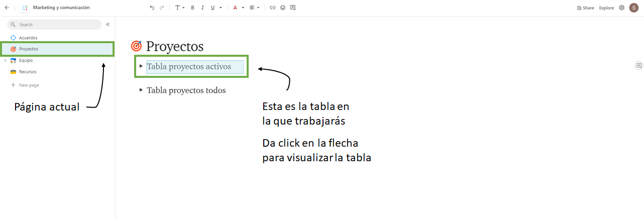The height and width of the screenshot is (219, 644).
Task: Open Explore
Action: (x=606, y=8)
